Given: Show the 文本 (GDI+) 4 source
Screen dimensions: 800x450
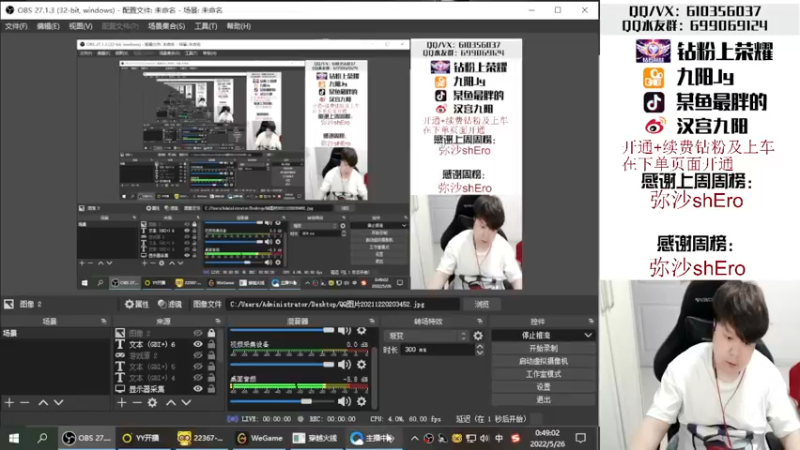Looking at the screenshot, I should coord(198,378).
